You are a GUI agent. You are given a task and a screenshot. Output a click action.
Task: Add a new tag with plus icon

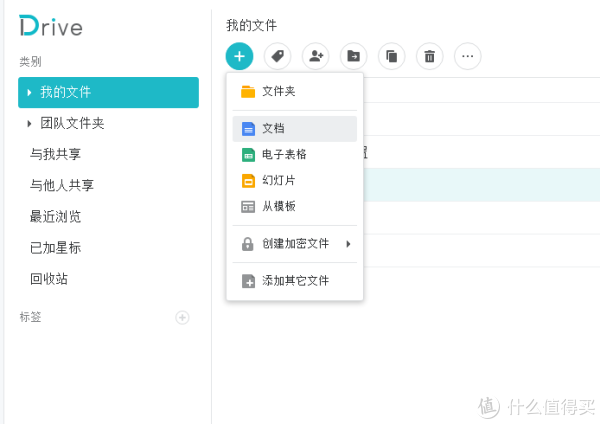coord(182,317)
